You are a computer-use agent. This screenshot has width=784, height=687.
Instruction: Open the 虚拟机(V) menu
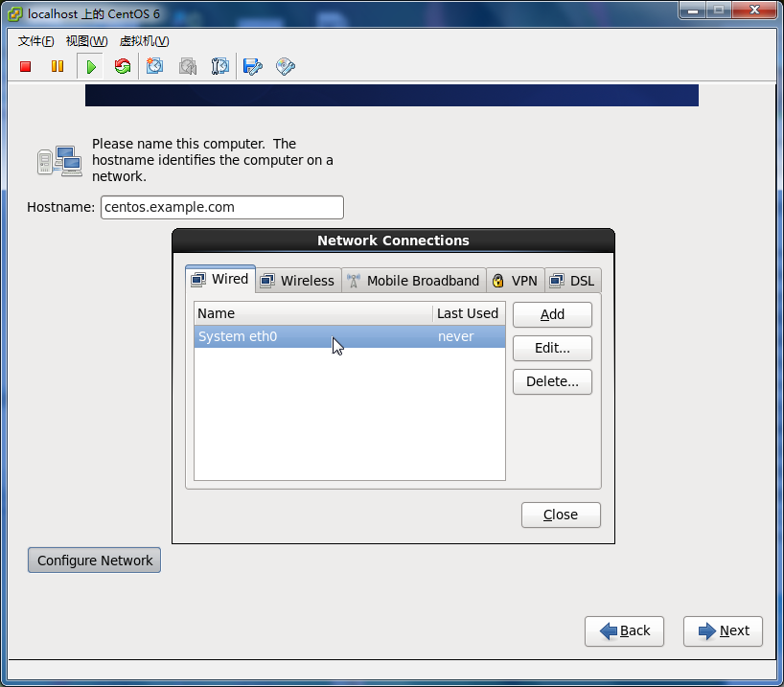(x=145, y=41)
